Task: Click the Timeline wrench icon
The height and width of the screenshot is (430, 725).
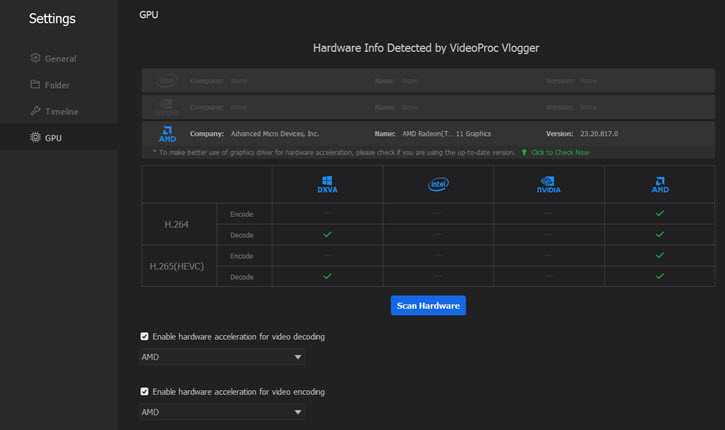Action: click(x=36, y=112)
